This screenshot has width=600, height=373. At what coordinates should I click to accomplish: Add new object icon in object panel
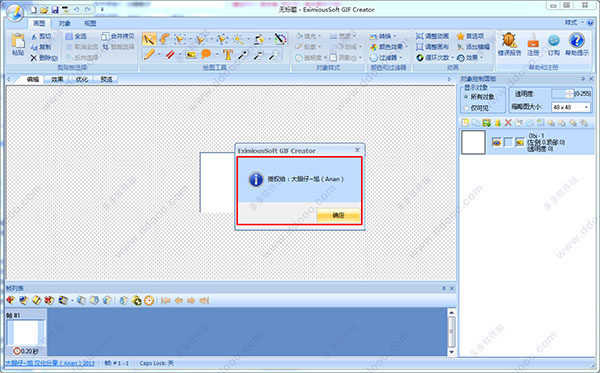[x=465, y=122]
